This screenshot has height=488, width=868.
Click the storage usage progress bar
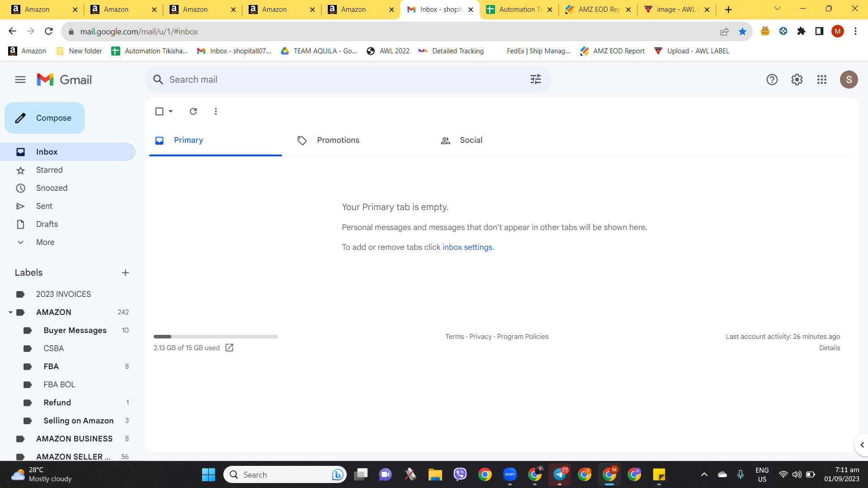[x=216, y=337]
